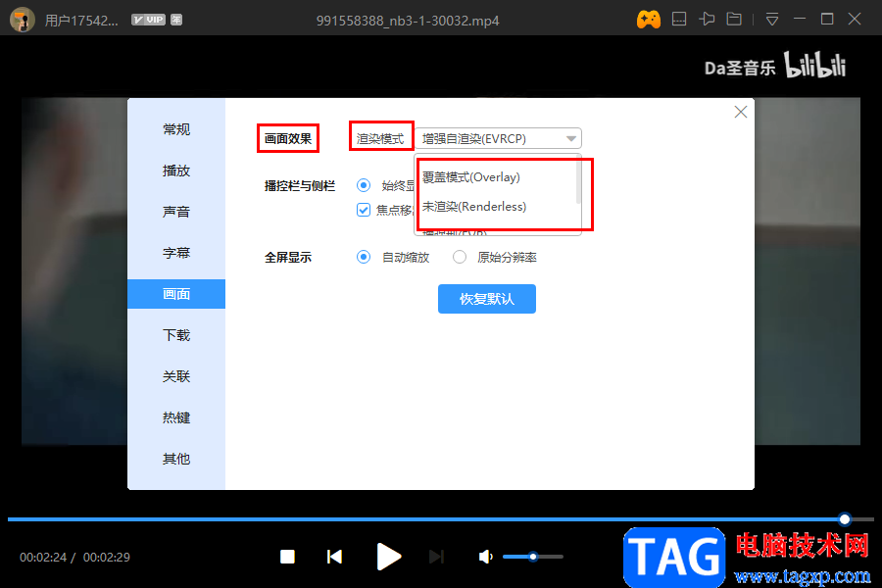Open the orange game controller icon

(x=649, y=20)
